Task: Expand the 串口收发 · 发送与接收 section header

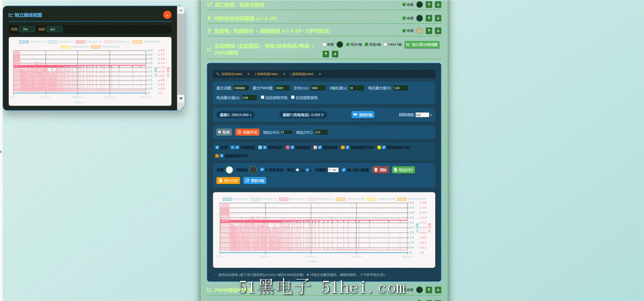Action: click(x=240, y=4)
